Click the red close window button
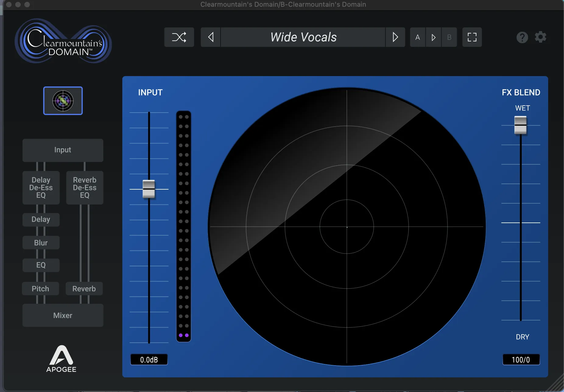The width and height of the screenshot is (564, 392). pos(9,5)
